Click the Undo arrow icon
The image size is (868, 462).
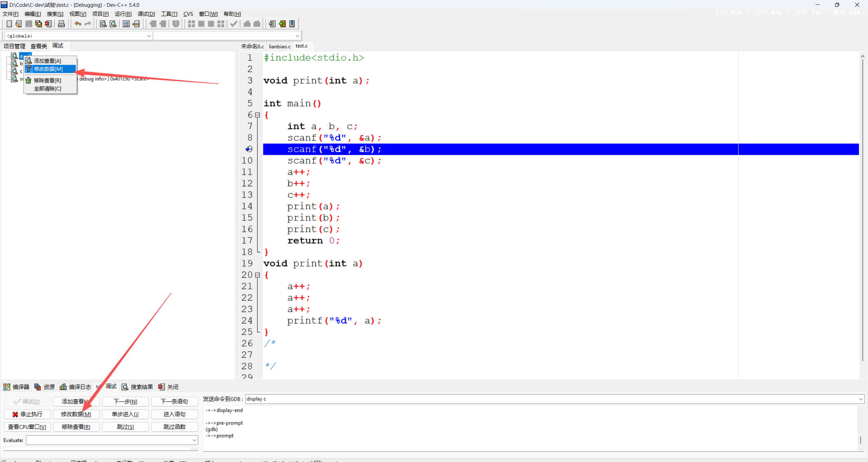(78, 24)
